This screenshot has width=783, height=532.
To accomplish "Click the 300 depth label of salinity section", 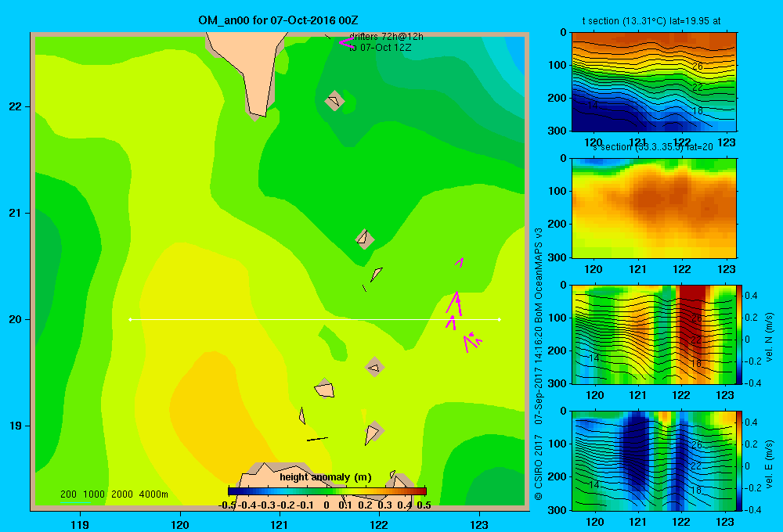I will coord(557,257).
